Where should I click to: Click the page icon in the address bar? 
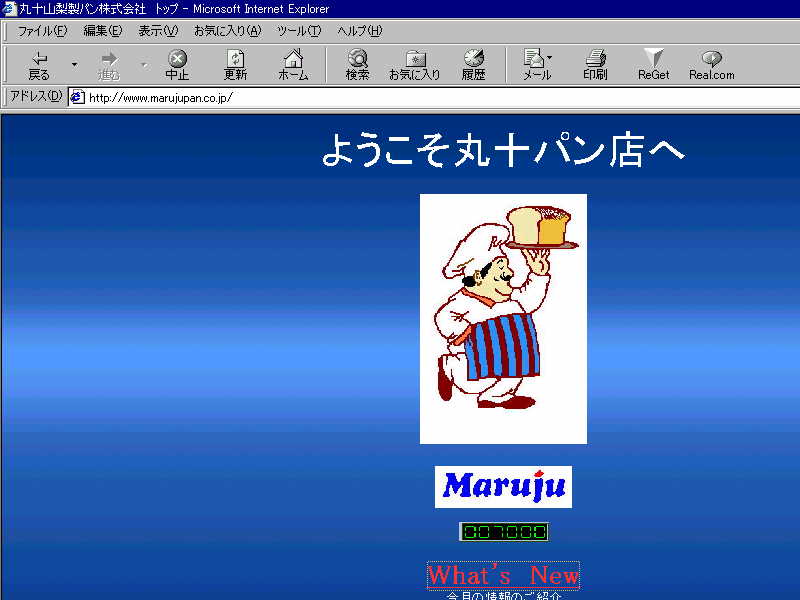tap(77, 97)
